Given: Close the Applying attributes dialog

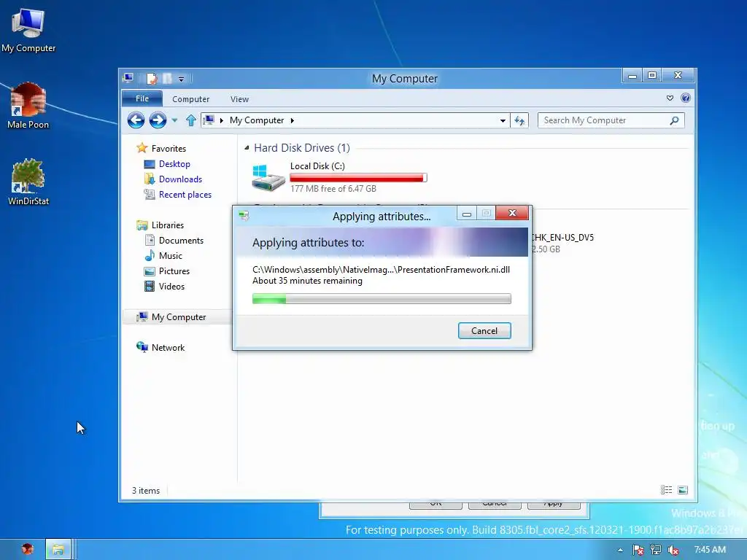Looking at the screenshot, I should (512, 213).
